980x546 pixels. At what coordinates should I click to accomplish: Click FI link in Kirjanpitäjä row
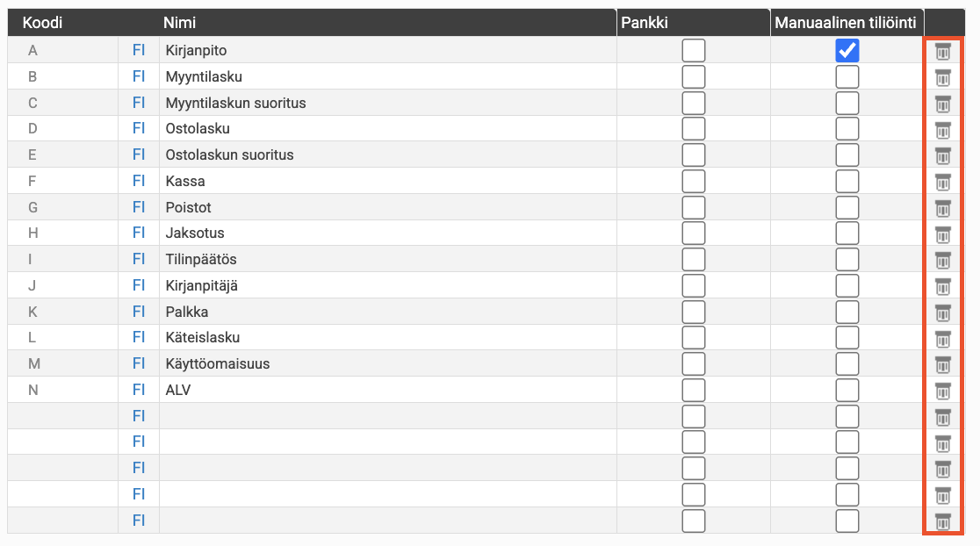[x=139, y=285]
